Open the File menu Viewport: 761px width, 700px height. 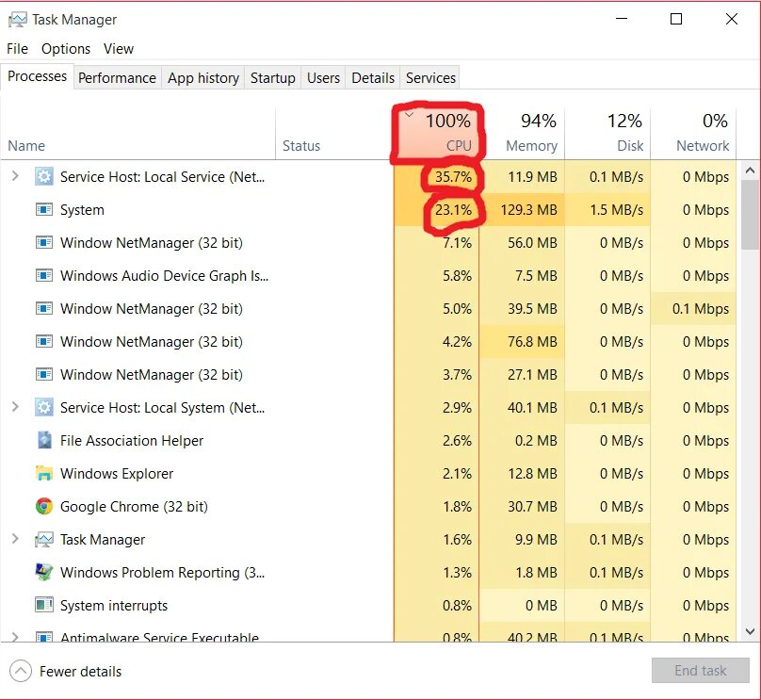click(x=18, y=49)
